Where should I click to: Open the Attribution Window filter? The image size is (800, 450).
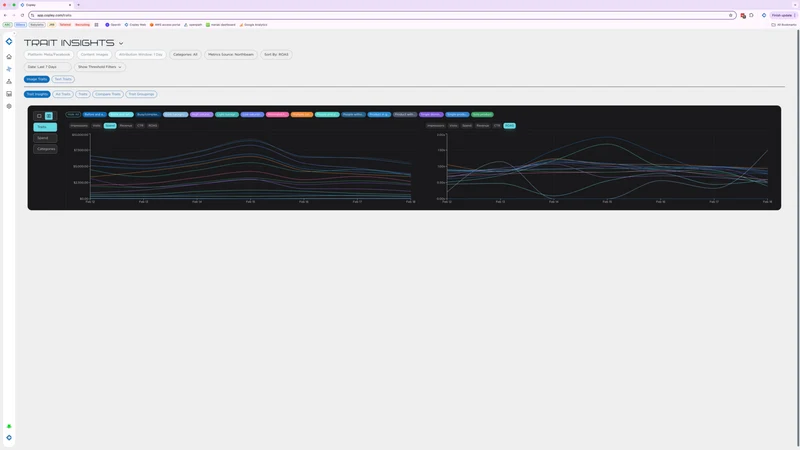[x=141, y=55]
